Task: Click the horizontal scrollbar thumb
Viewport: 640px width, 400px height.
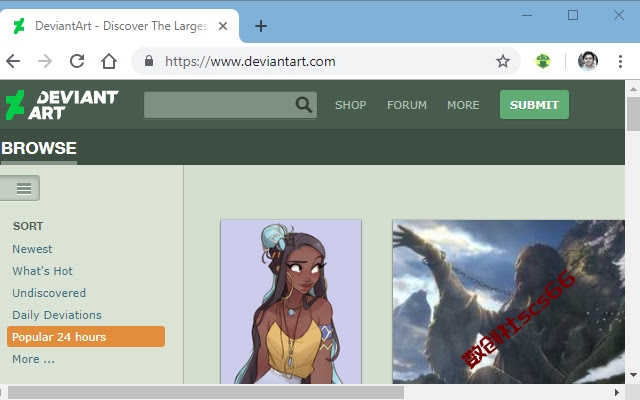Action: coord(206,393)
